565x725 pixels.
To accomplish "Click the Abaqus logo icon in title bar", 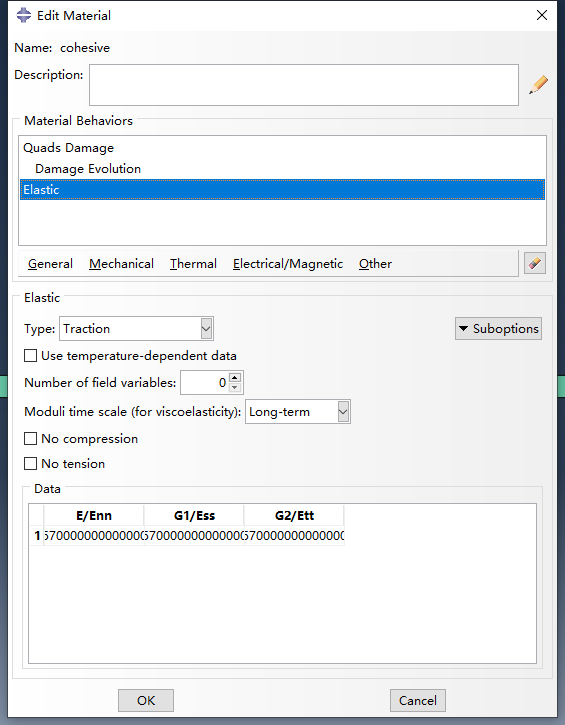I will tap(24, 15).
